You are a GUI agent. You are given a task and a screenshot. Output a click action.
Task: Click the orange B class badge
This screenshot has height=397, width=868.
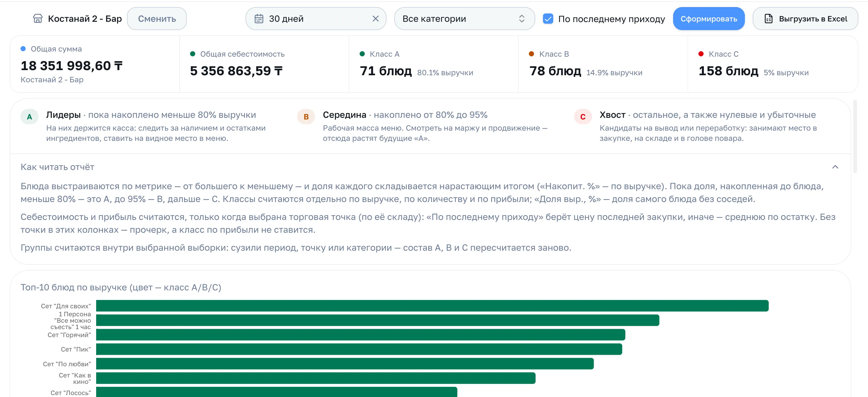306,117
